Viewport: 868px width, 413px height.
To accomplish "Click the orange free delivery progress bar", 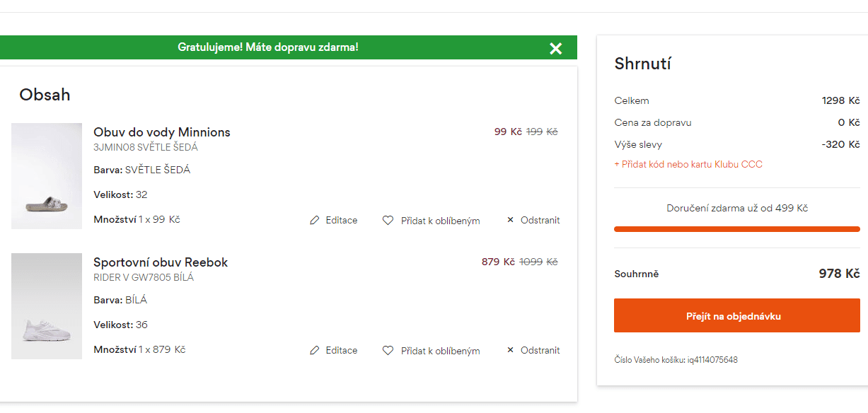I will [x=737, y=229].
